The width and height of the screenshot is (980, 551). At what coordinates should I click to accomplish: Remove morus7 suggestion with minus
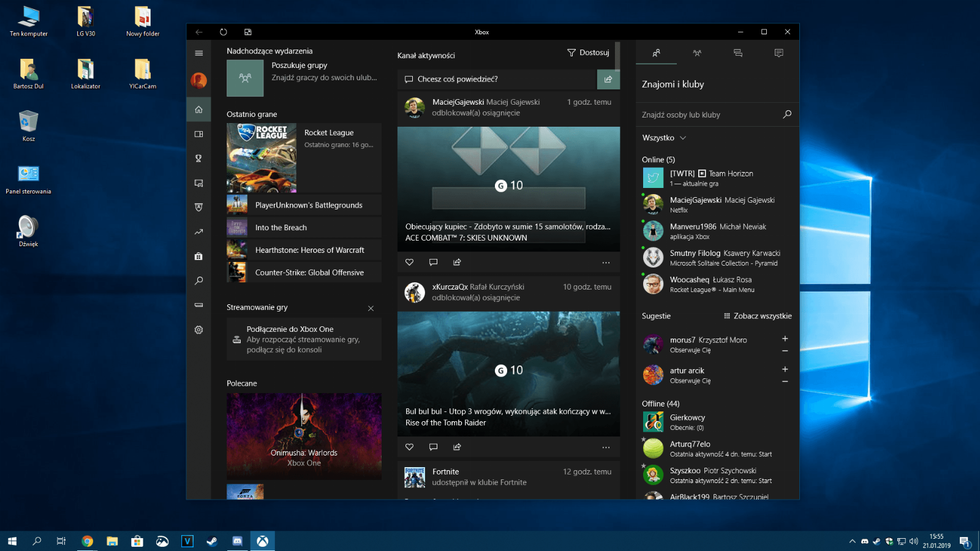785,351
